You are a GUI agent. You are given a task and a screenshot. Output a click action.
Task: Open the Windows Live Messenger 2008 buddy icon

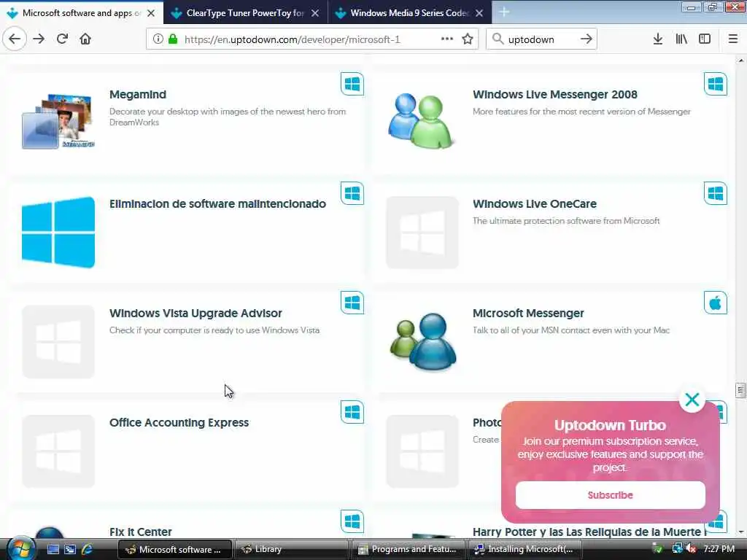click(421, 121)
